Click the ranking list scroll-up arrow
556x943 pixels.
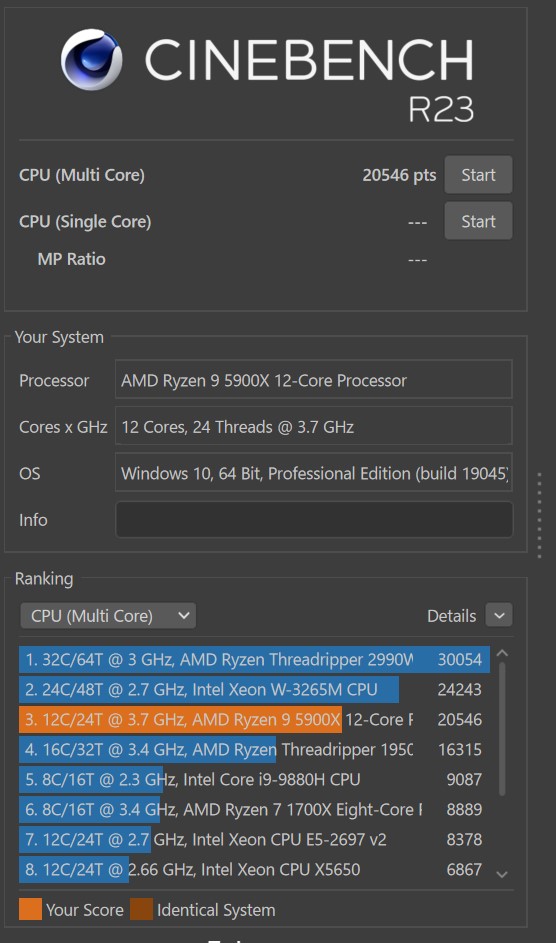pyautogui.click(x=503, y=654)
